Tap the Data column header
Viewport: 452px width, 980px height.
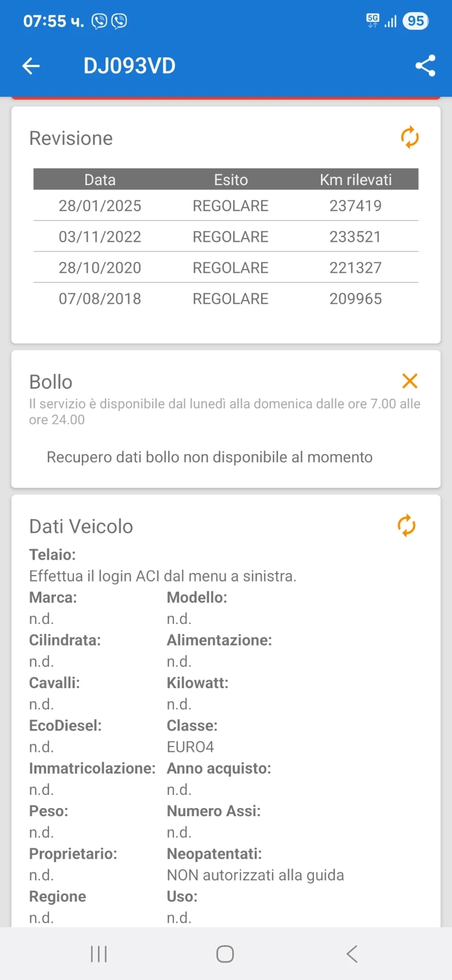[x=100, y=180]
